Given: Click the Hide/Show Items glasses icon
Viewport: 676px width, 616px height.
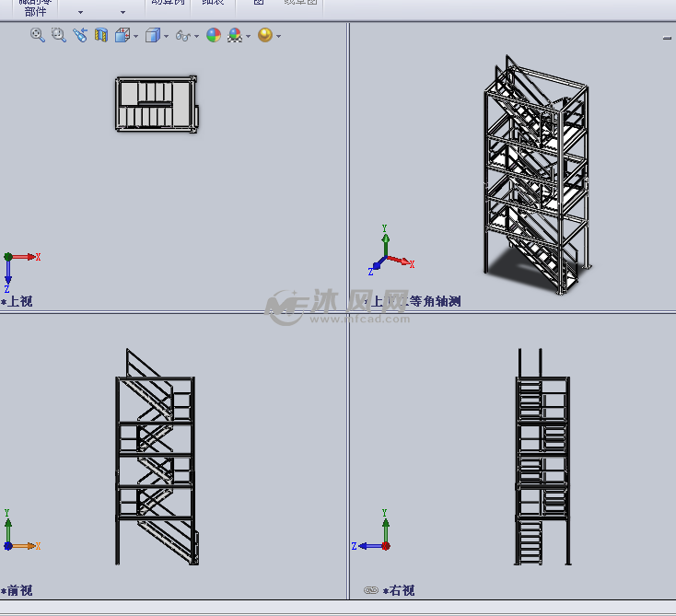Looking at the screenshot, I should 182,36.
